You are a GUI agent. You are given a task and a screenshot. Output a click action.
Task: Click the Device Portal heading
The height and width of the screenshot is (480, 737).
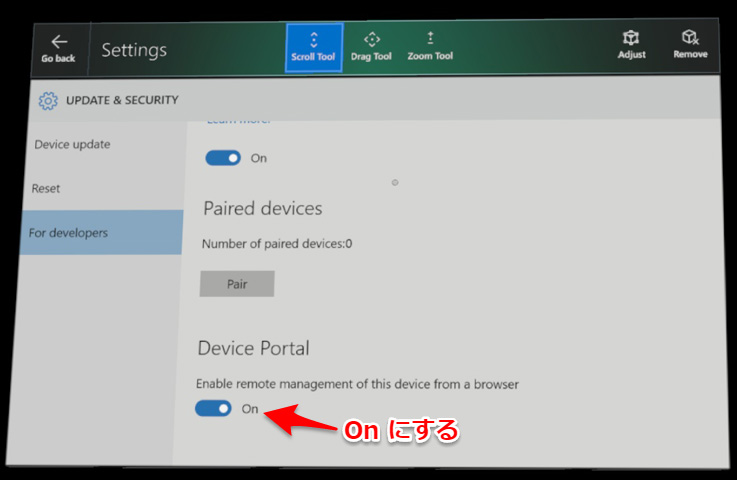click(x=254, y=348)
